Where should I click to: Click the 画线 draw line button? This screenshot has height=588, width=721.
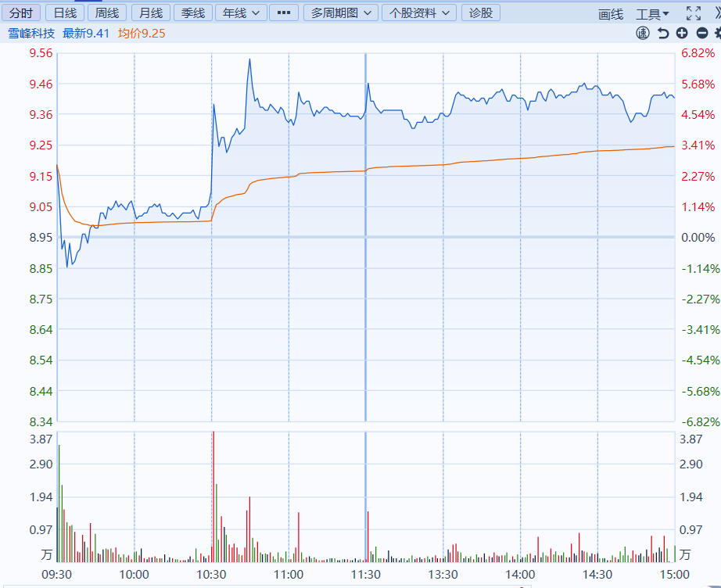coord(611,14)
